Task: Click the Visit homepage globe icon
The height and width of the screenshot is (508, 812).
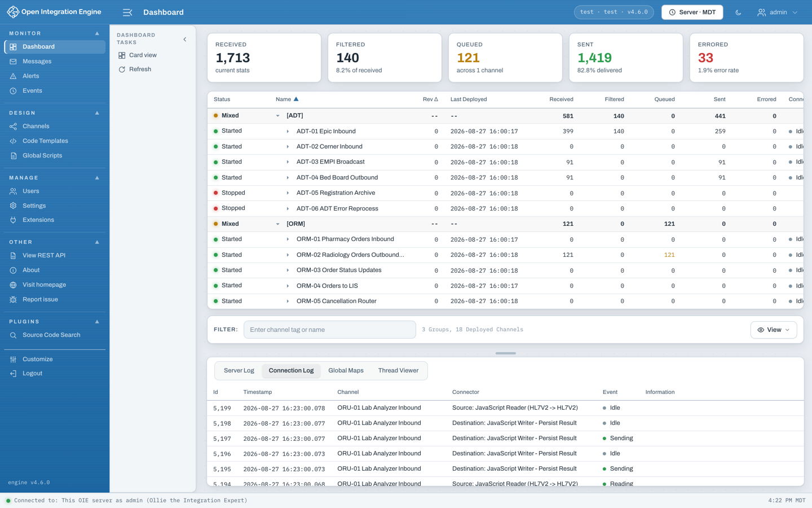Action: click(13, 285)
